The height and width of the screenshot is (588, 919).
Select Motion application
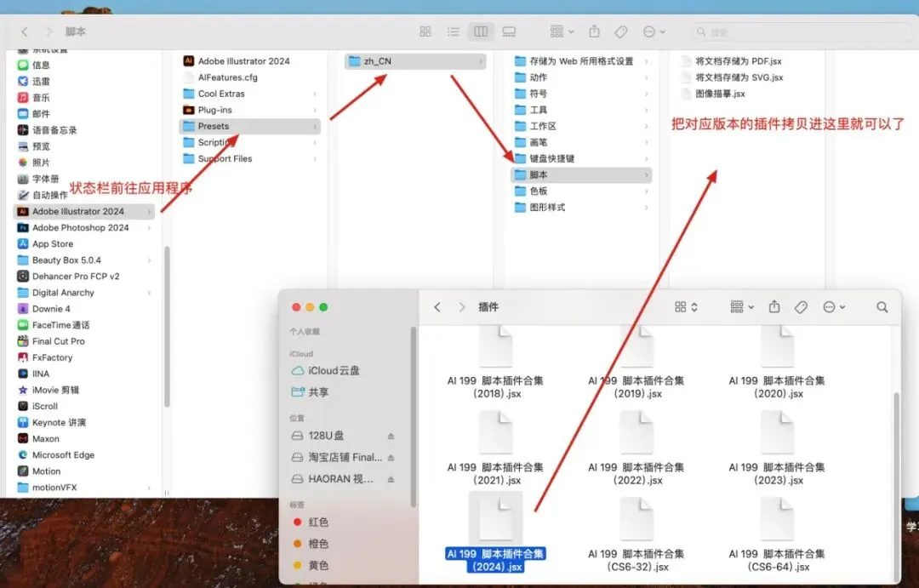pyautogui.click(x=83, y=471)
